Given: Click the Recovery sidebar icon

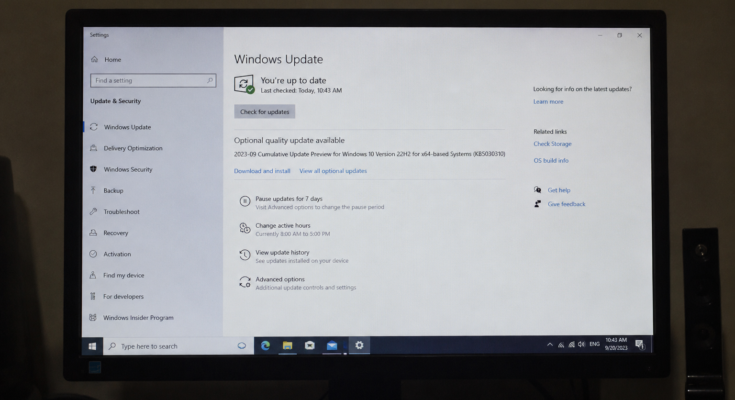Looking at the screenshot, I should tap(93, 233).
